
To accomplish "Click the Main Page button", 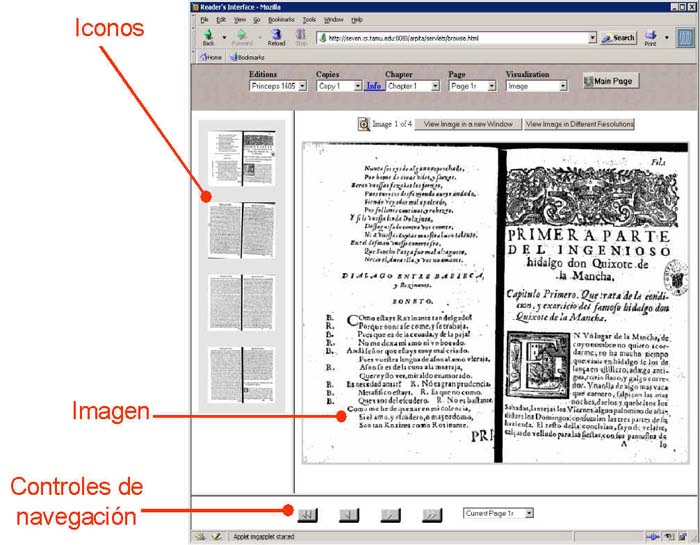I will pos(611,81).
